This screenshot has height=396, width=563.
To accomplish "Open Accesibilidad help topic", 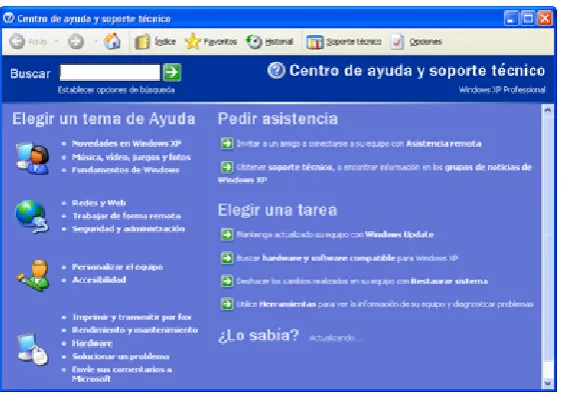I will click(x=99, y=280).
